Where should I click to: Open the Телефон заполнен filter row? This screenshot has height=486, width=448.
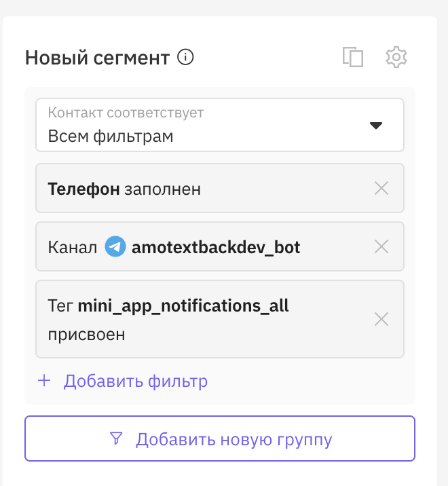point(220,188)
